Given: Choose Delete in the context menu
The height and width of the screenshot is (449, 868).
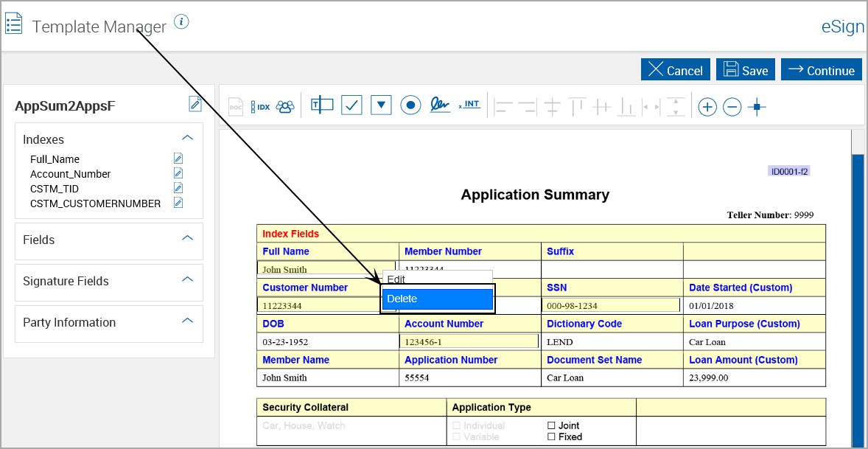Looking at the screenshot, I should click(438, 299).
